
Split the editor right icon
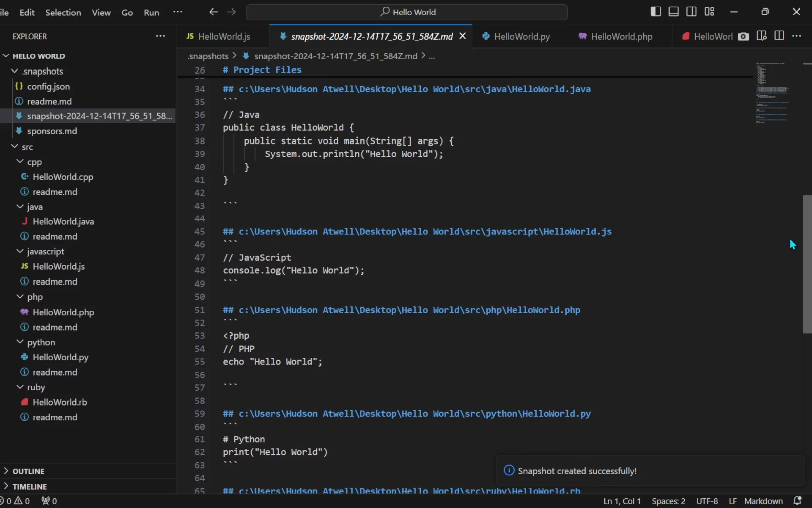[x=779, y=36]
